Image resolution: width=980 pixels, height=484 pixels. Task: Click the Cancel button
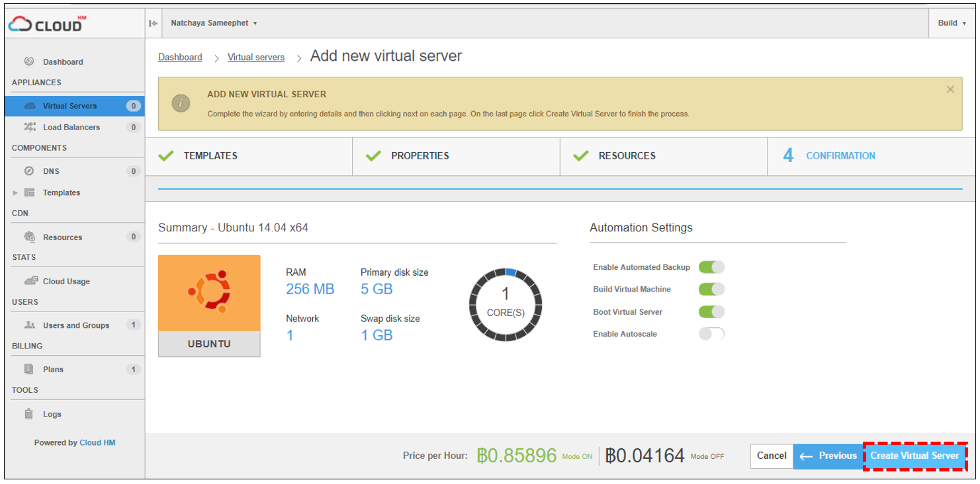coord(771,456)
